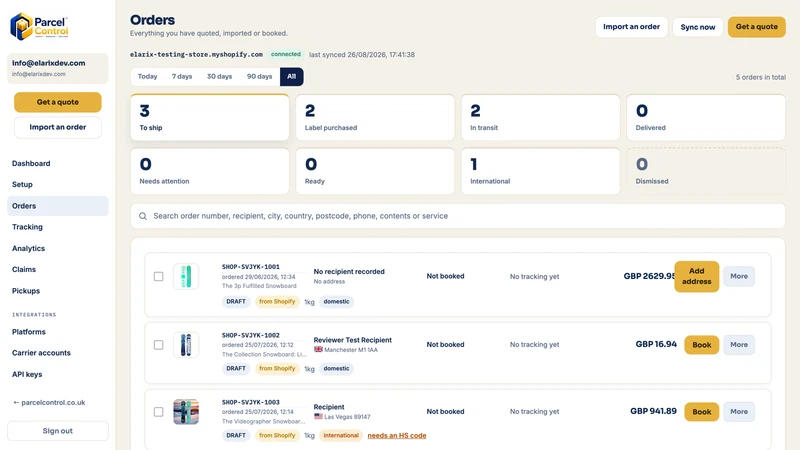The image size is (800, 450).
Task: Filter orders to 7 days
Action: coord(182,77)
